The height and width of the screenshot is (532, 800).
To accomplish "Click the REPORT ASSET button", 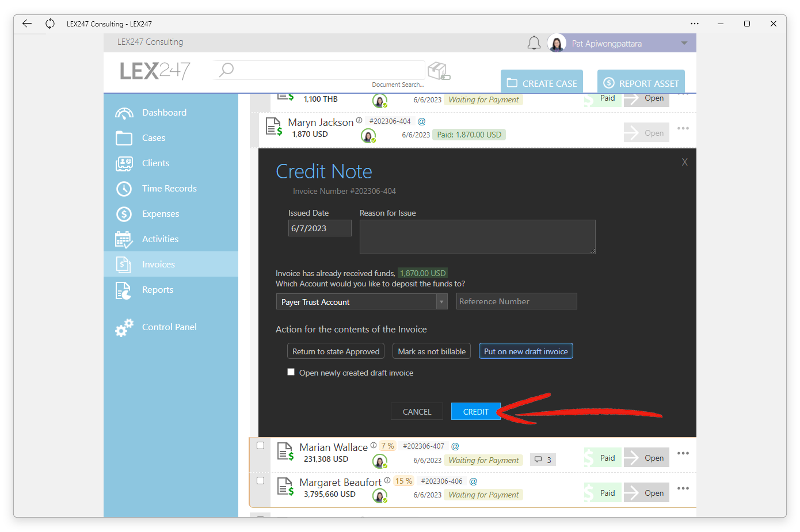I will click(x=641, y=83).
